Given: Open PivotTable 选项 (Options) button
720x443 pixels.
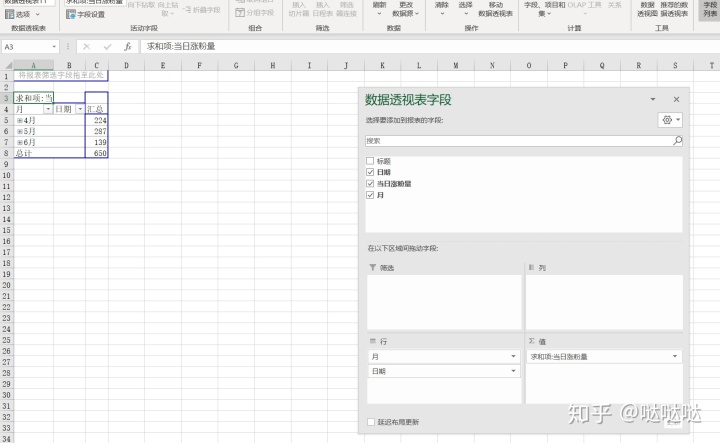Looking at the screenshot, I should pos(22,15).
